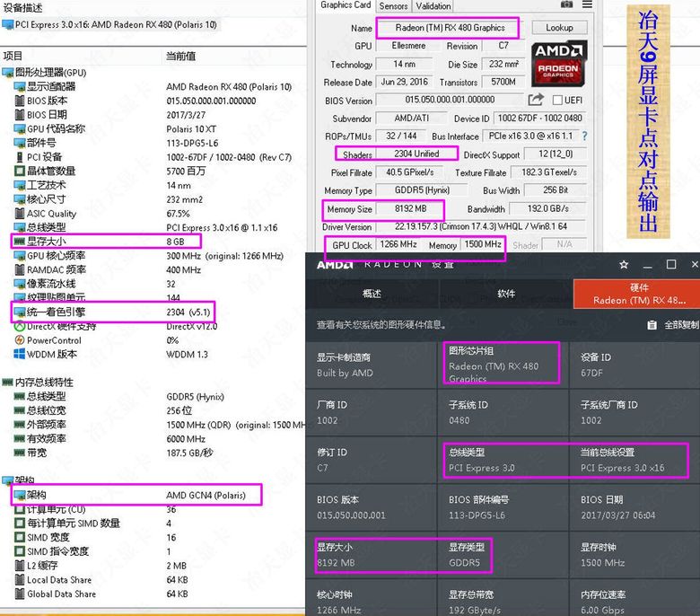Click the icon beside Global Data Share row
Viewport: 700px width, 616px height.
(19, 594)
